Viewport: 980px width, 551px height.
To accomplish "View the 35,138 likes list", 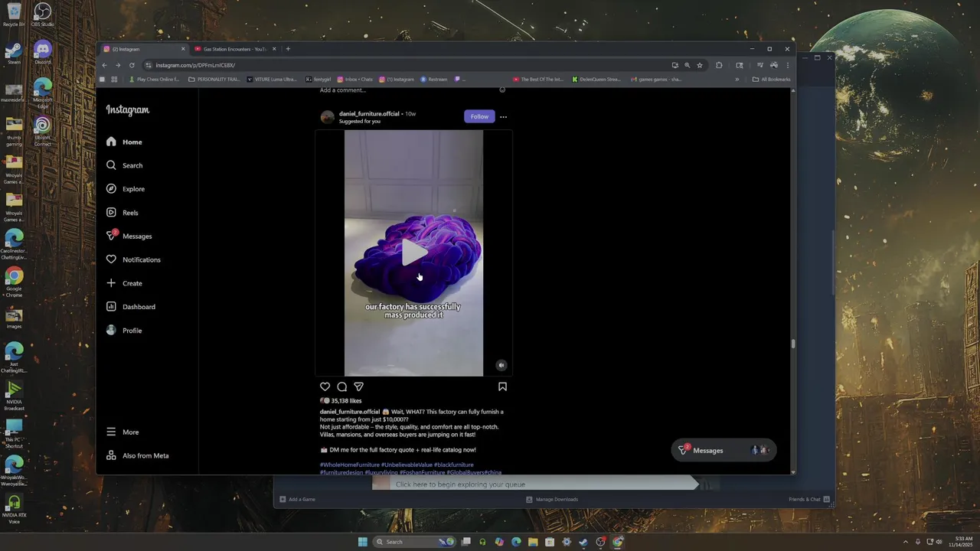I will point(346,401).
